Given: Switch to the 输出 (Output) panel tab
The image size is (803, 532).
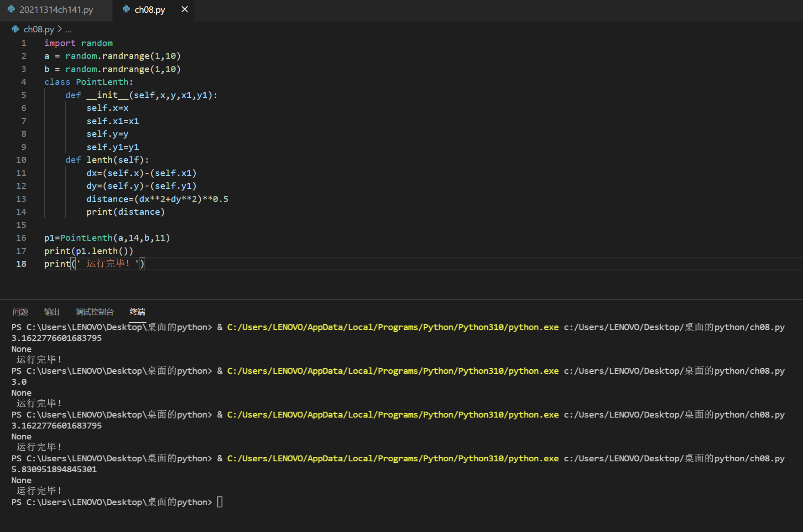Looking at the screenshot, I should (x=52, y=312).
